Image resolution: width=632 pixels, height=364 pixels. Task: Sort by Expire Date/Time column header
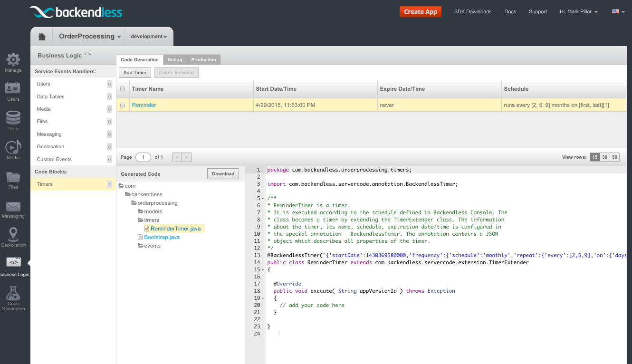439,89
